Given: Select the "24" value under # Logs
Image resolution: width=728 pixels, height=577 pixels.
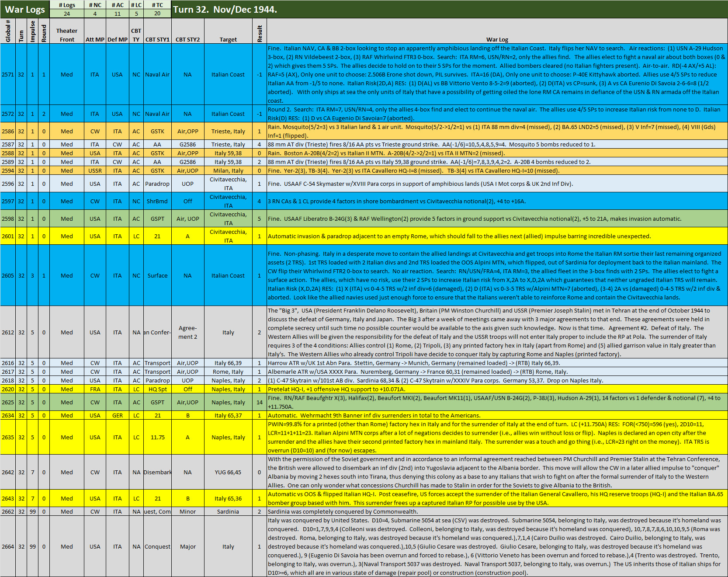Looking at the screenshot, I should pyautogui.click(x=67, y=14).
